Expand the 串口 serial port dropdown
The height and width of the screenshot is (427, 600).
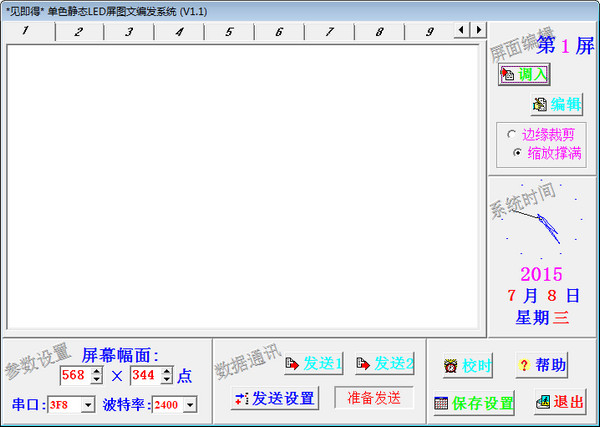click(x=88, y=405)
